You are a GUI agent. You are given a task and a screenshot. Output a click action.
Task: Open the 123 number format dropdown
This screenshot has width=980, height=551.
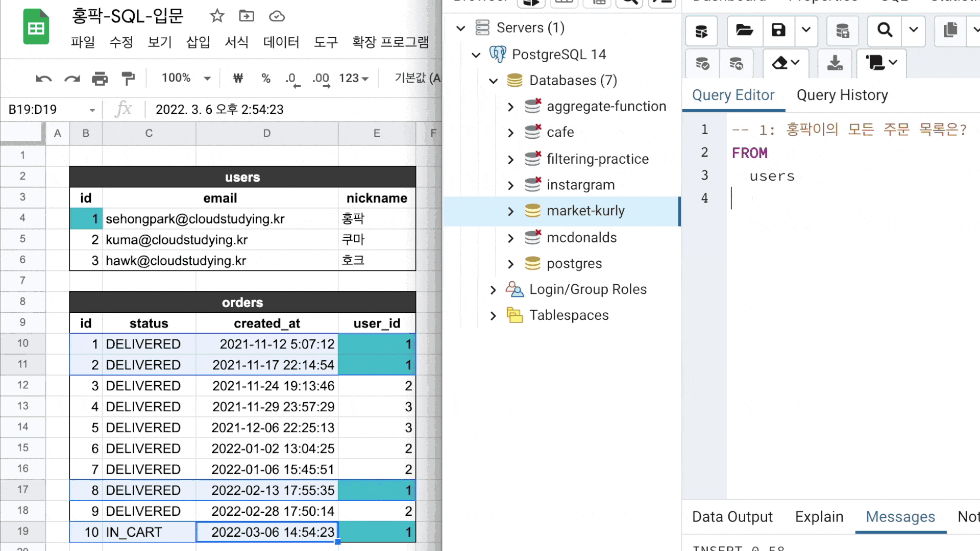(354, 78)
